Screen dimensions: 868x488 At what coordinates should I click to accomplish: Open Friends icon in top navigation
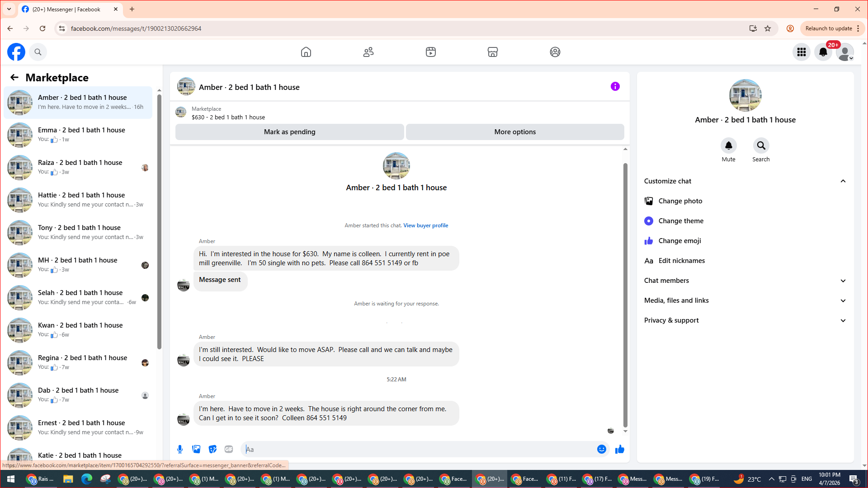point(368,52)
